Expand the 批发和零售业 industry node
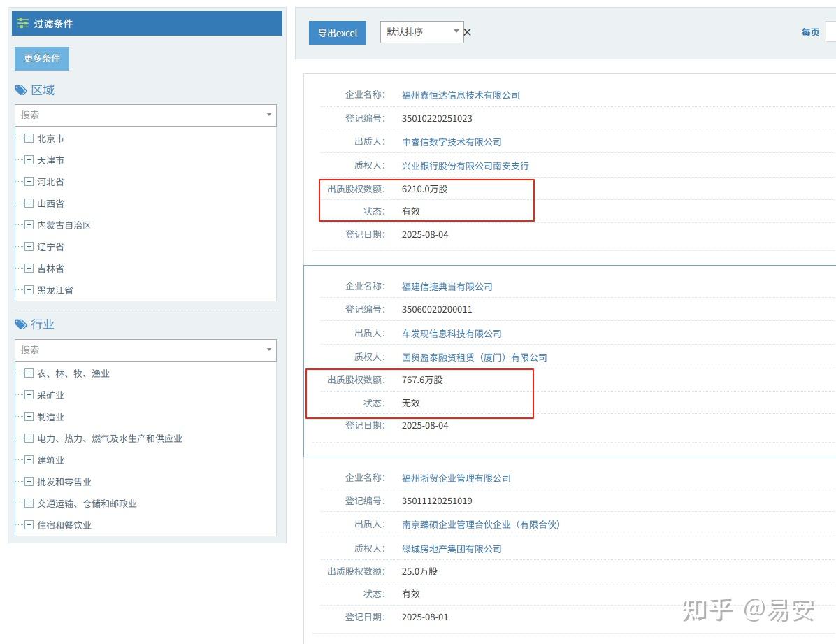The width and height of the screenshot is (836, 644). [x=28, y=481]
